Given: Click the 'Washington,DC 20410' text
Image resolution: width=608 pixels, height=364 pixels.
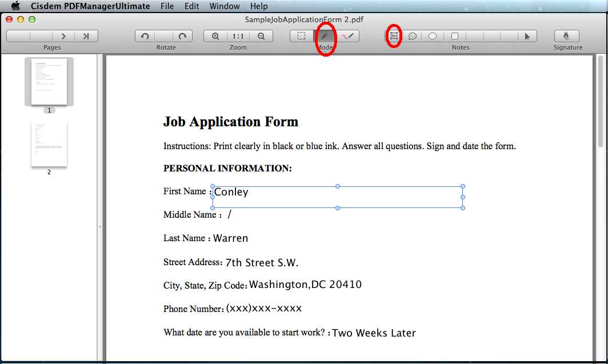Looking at the screenshot, I should (x=305, y=285).
